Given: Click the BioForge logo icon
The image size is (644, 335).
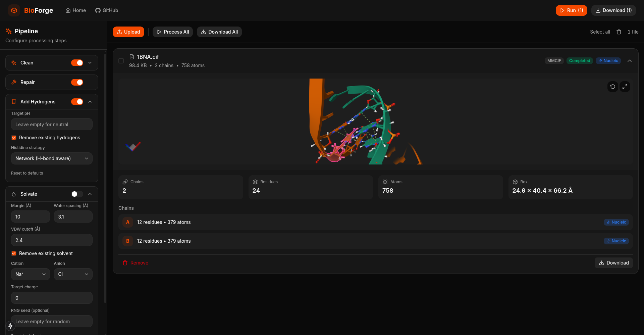Looking at the screenshot, I should (14, 10).
